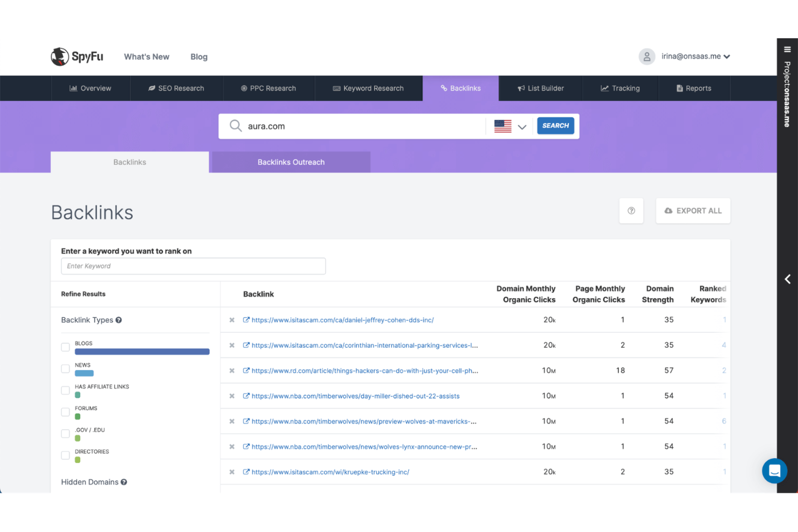Viewport: 798px width, 532px height.
Task: Collapse the right side panel chevron
Action: tap(787, 279)
